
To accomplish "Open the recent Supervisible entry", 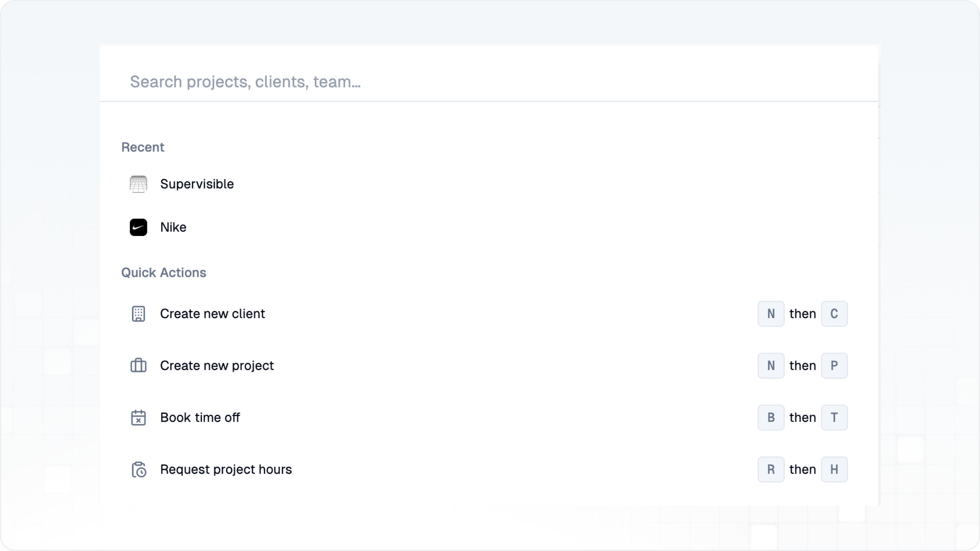I will 197,184.
